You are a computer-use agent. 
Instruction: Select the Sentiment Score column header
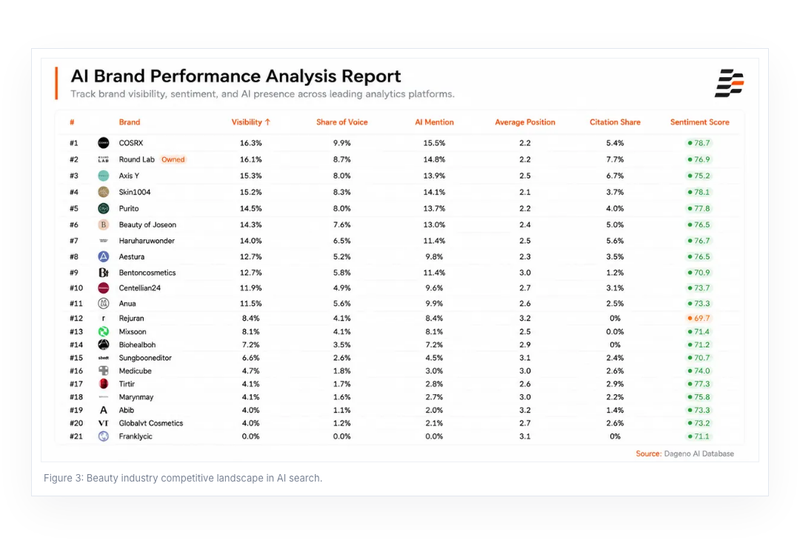[699, 122]
